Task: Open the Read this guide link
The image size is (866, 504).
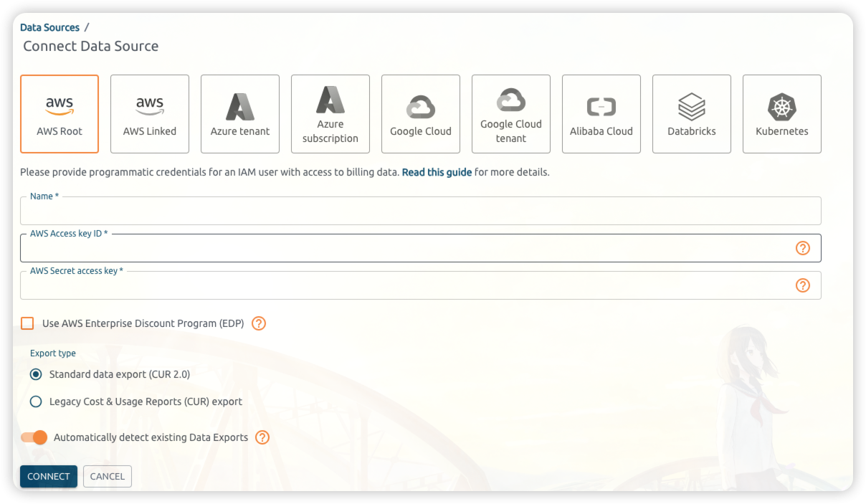Action: point(437,172)
